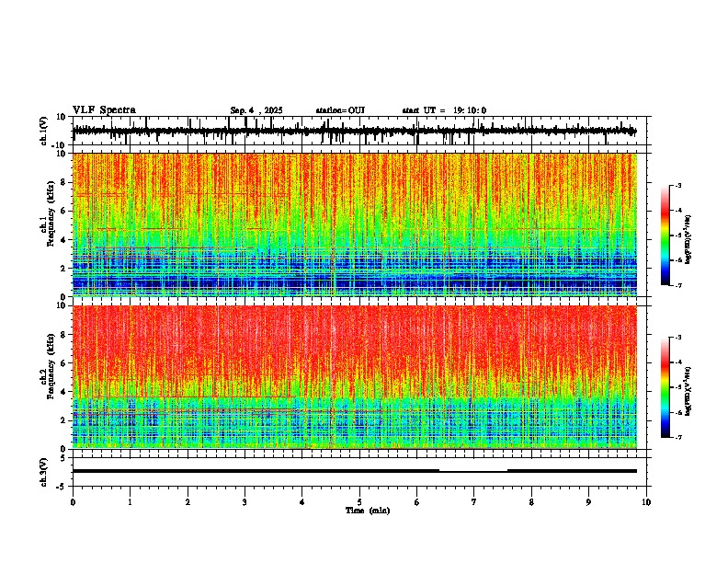
Task: Click the ch.1(V) waveform trace
Action: pos(355,131)
